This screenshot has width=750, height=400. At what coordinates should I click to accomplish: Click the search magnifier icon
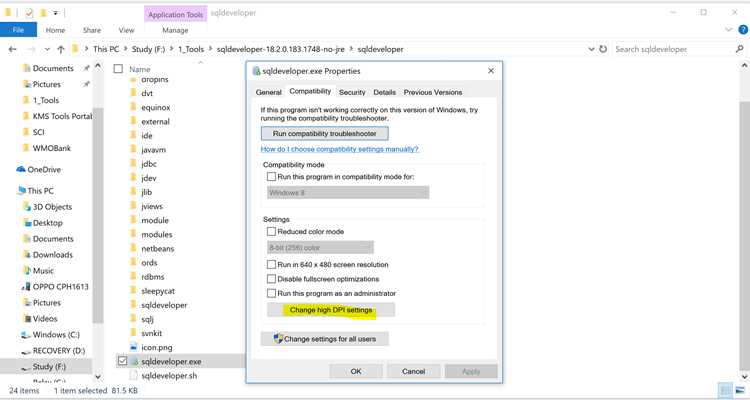(739, 49)
